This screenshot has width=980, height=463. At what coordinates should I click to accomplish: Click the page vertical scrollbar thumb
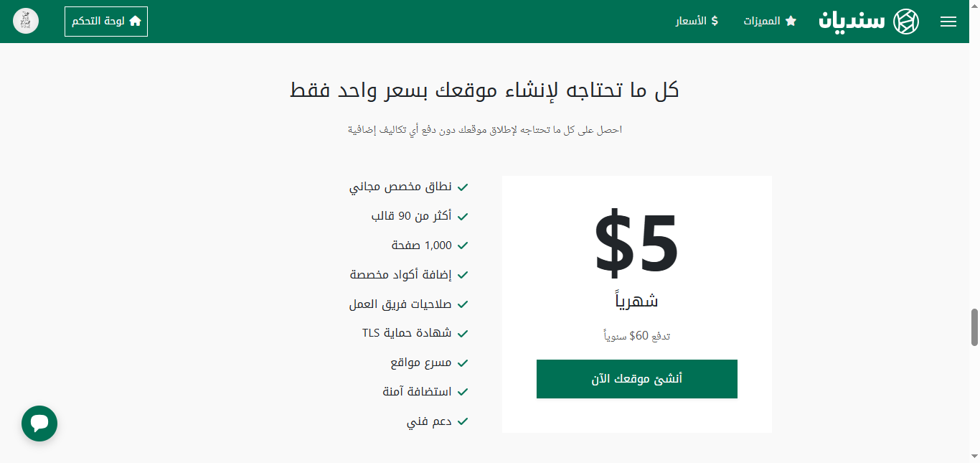(974, 327)
